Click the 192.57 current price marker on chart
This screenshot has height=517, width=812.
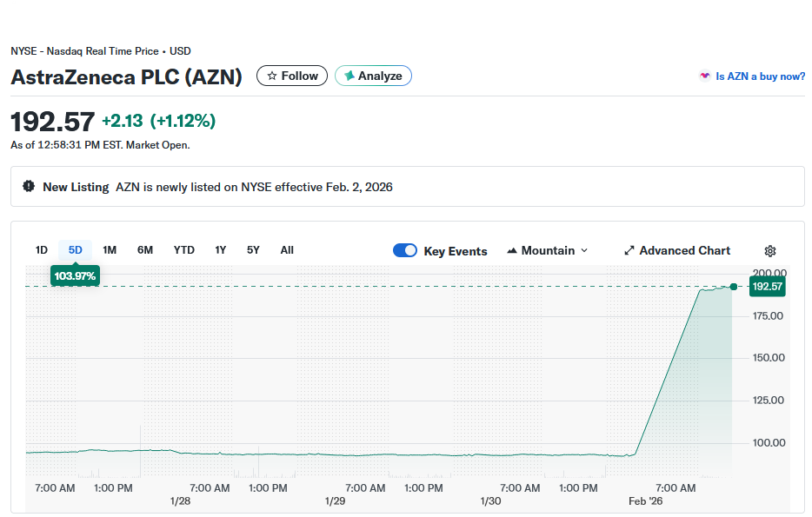point(767,287)
